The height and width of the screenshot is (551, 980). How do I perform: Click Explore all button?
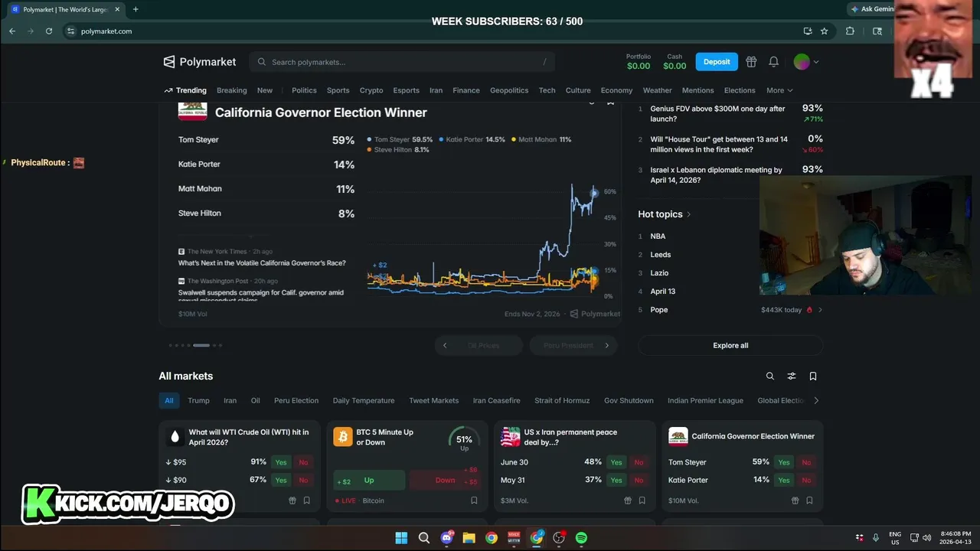click(730, 345)
